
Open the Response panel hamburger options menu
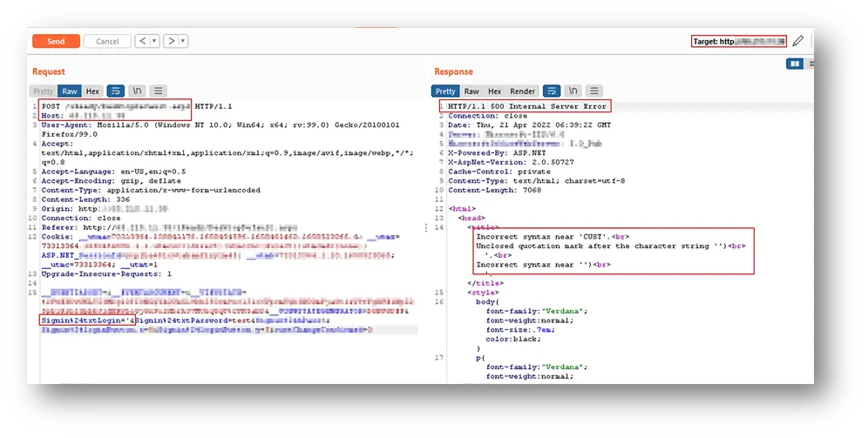(594, 91)
